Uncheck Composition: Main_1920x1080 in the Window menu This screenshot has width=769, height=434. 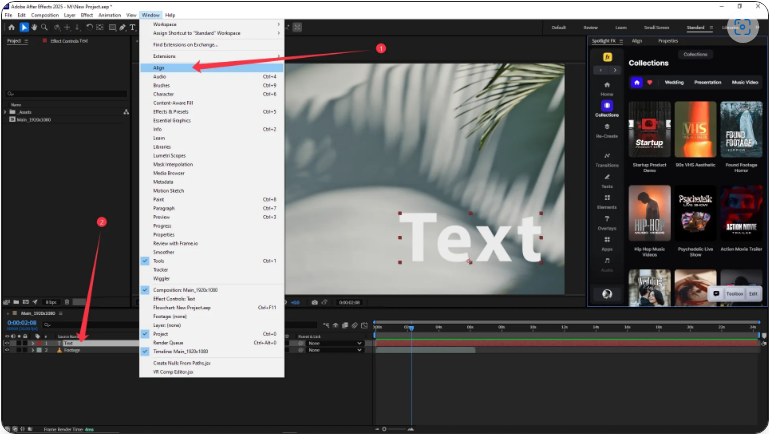click(211, 290)
